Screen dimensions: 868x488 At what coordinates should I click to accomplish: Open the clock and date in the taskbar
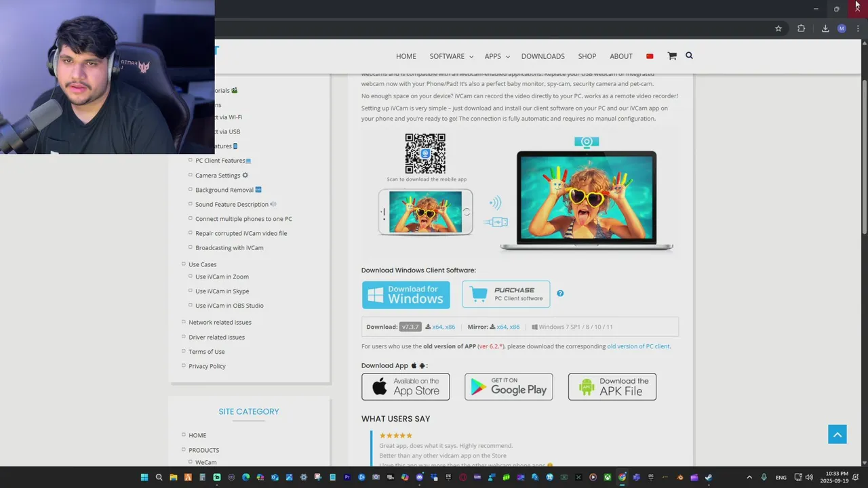[834, 477]
